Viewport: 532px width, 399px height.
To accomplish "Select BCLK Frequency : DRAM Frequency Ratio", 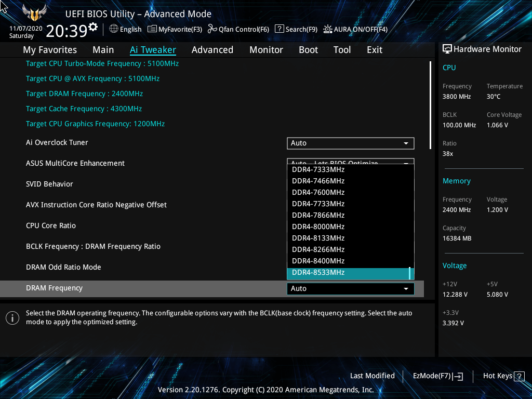I will tap(94, 247).
